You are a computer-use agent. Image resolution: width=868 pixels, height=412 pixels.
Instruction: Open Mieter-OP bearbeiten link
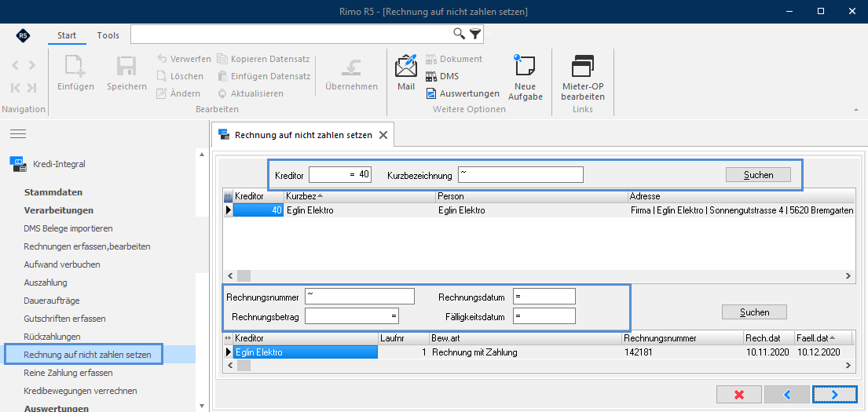click(582, 76)
